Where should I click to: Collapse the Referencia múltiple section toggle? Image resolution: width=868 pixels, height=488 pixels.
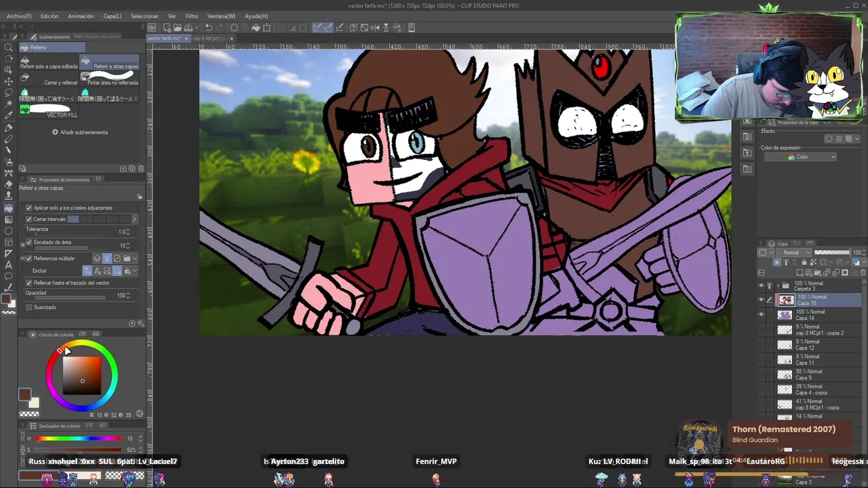(x=22, y=258)
